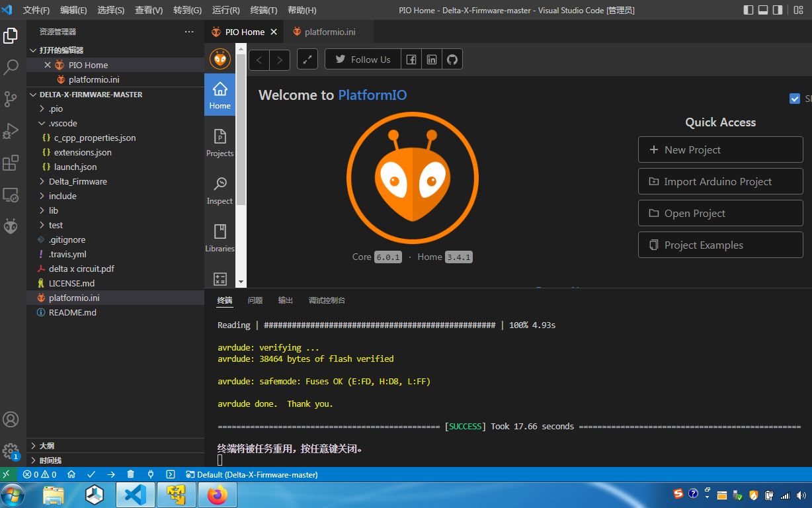Click the PIO Home forward arrow
Image resolution: width=812 pixels, height=508 pixels.
(x=280, y=60)
